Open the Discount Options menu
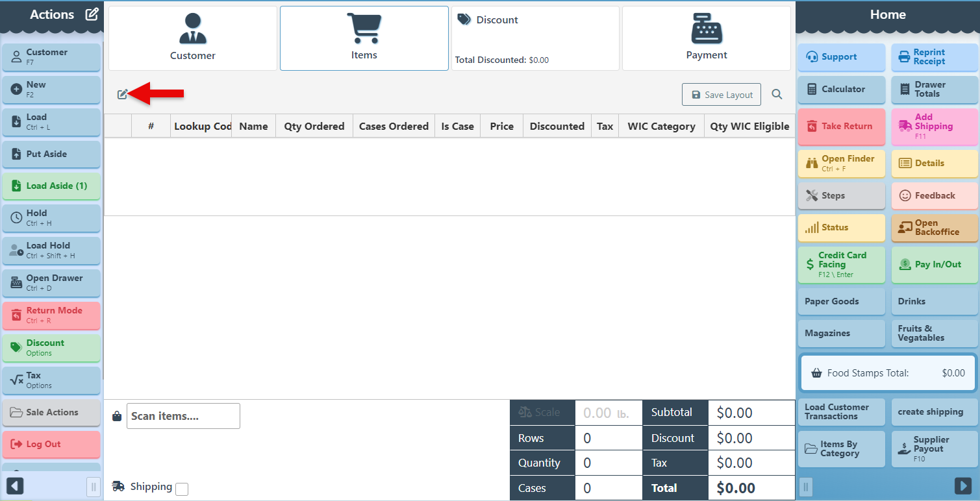 click(x=51, y=348)
